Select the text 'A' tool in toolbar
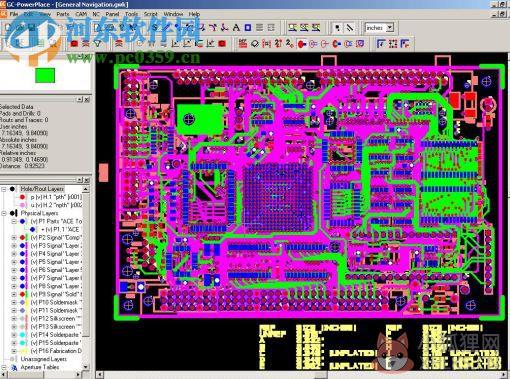This screenshot has width=510, height=379. point(236,27)
